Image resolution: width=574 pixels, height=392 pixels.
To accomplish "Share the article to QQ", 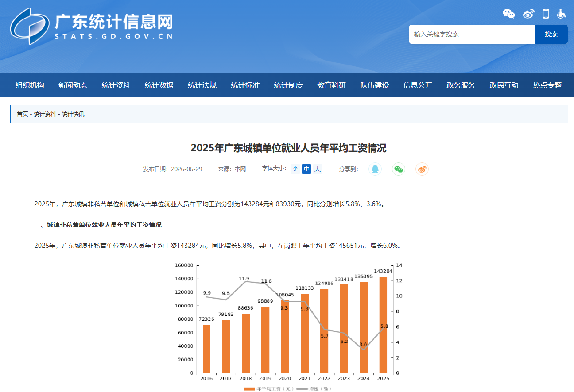I will click(x=375, y=169).
